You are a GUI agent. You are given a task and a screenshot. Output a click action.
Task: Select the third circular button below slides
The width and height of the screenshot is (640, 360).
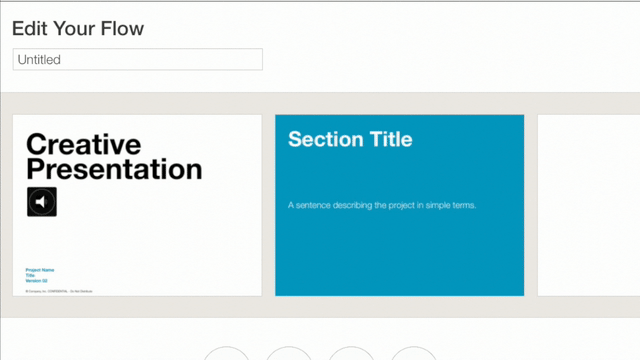click(351, 353)
